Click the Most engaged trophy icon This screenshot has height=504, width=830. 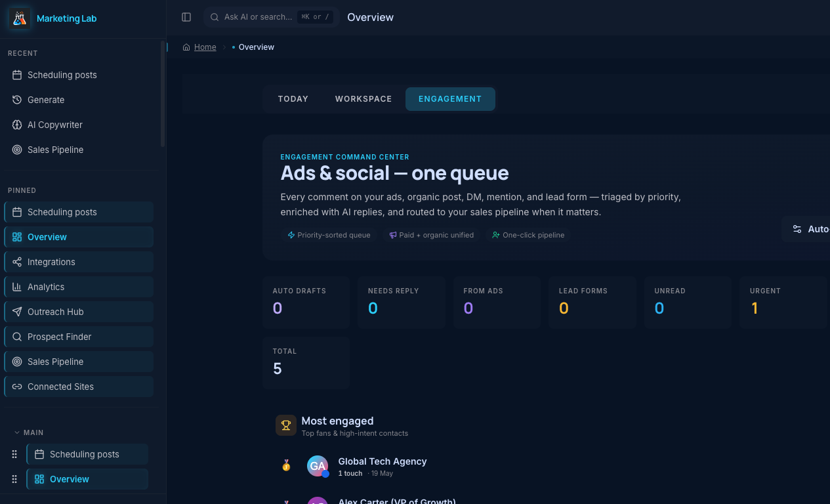coord(286,425)
